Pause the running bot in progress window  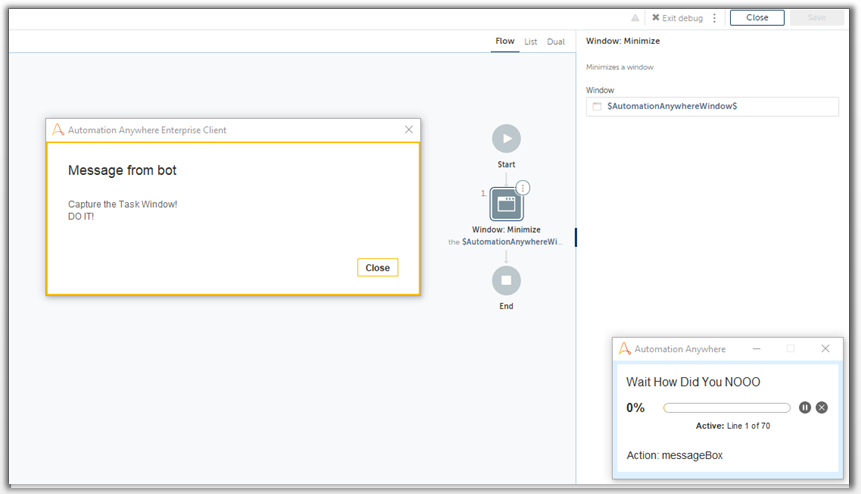click(804, 407)
